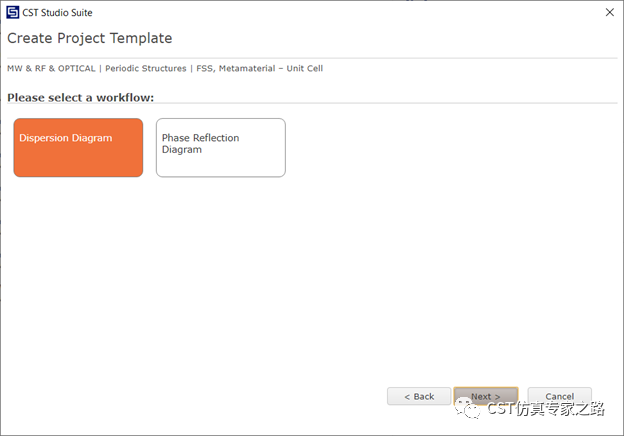Click the separator line under the heading

point(312,58)
